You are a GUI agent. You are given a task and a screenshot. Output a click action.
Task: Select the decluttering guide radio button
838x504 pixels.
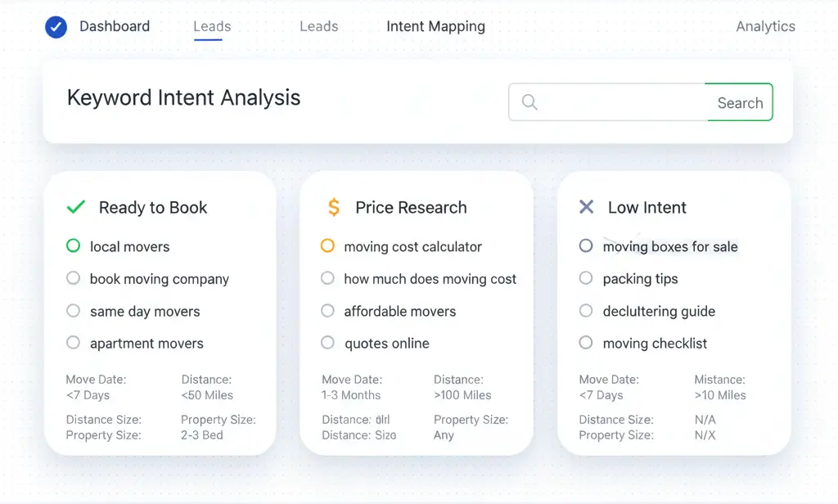(x=586, y=311)
